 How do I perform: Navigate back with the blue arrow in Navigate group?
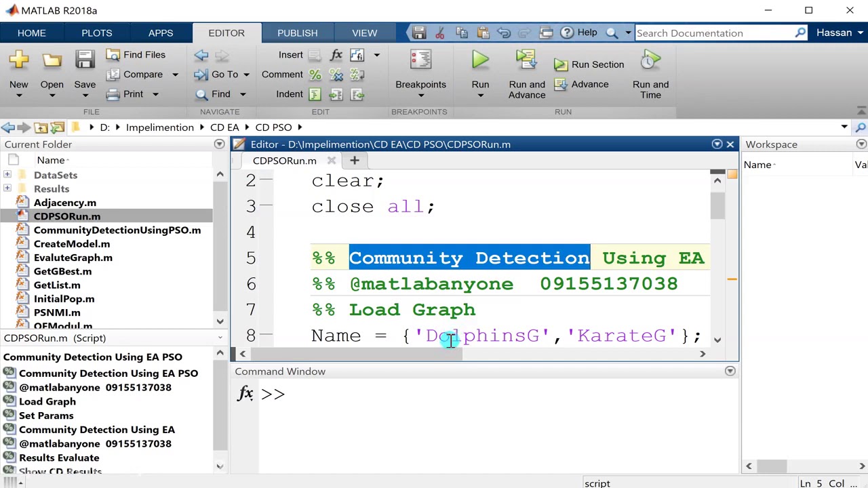[201, 55]
